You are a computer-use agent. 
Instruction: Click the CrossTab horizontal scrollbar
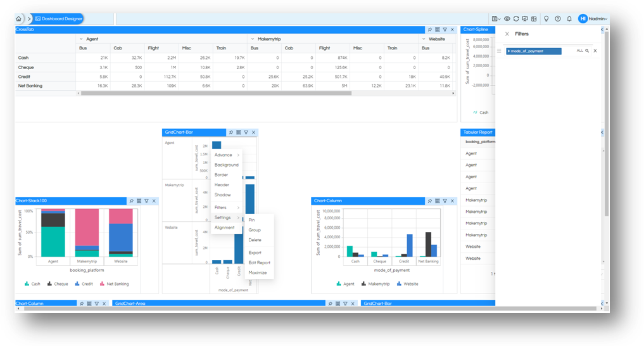216,93
